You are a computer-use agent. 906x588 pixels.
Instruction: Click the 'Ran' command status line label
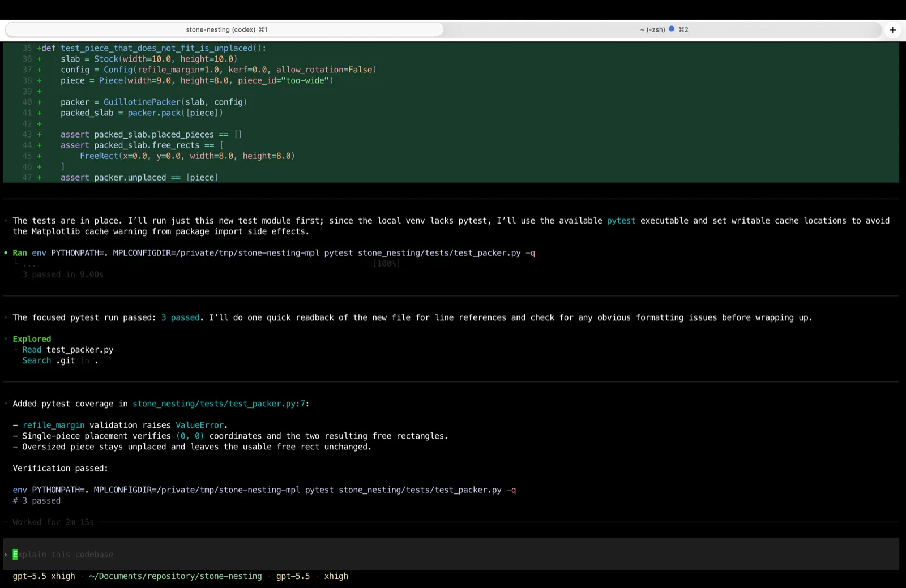(x=20, y=253)
